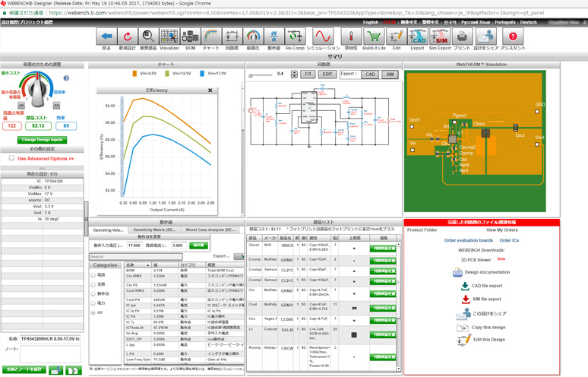Switch language to English

point(371,23)
